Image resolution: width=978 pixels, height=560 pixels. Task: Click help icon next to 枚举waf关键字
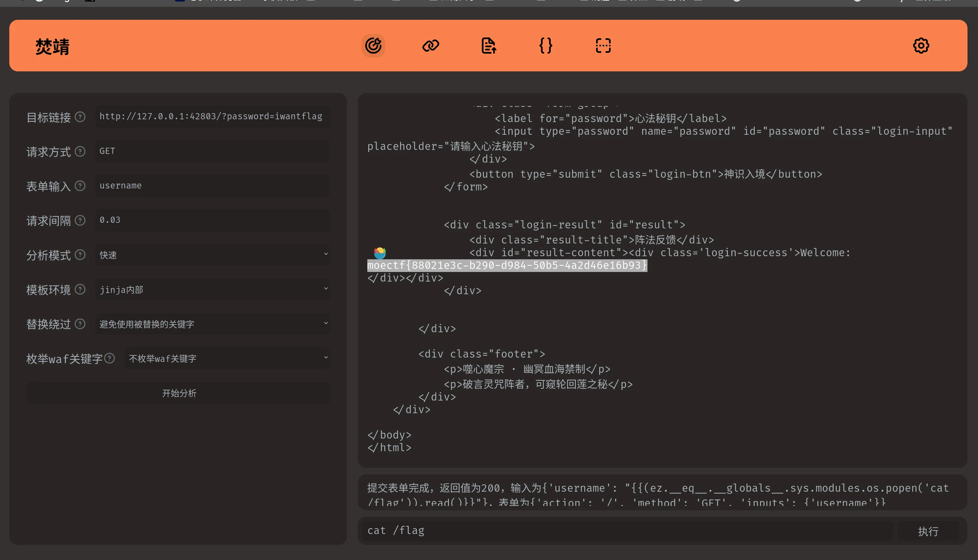pyautogui.click(x=110, y=358)
